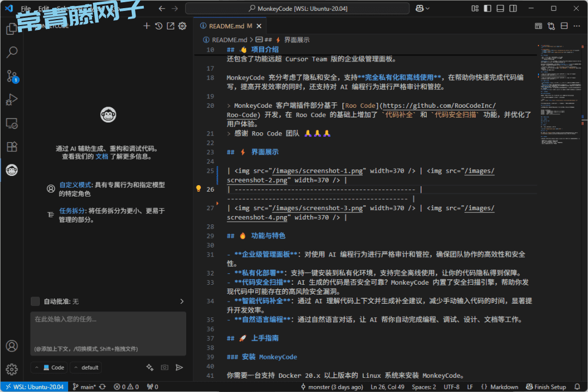The width and height of the screenshot is (588, 392).
Task: Click the main* branch in status bar
Action: (84, 387)
